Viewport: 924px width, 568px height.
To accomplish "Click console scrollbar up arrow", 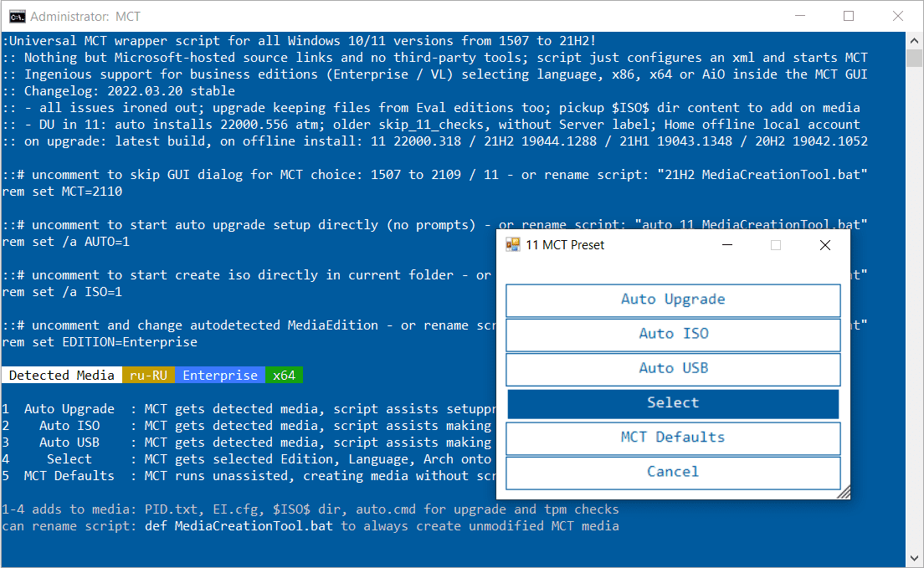I will coord(914,41).
